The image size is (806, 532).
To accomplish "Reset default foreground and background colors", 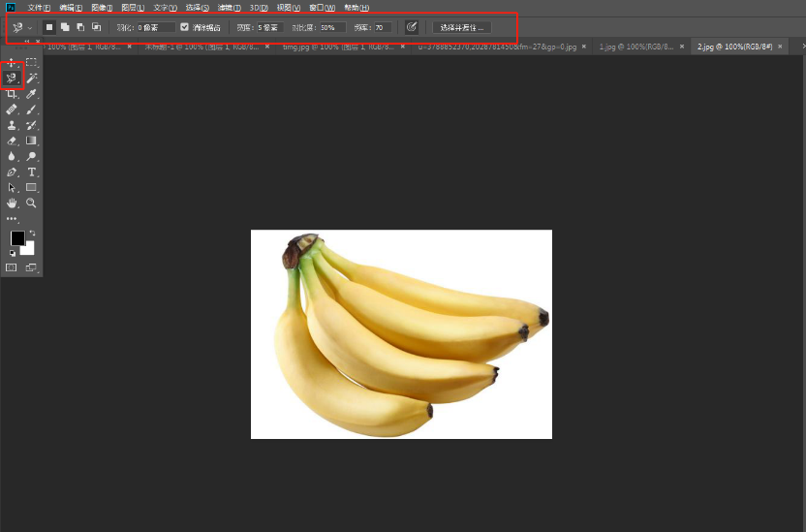I will [12, 253].
